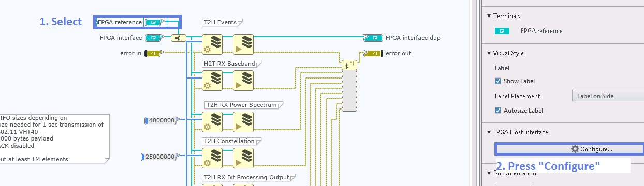Collapse the Terminals section
Screen dimensions: 644x186
click(x=489, y=16)
